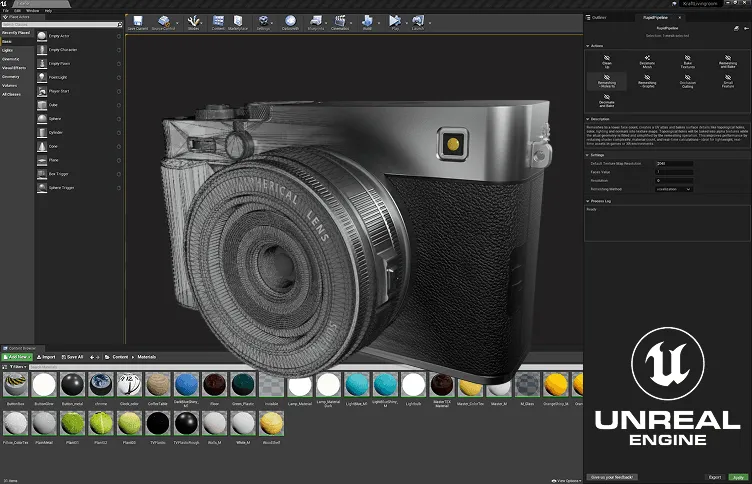Select the Coffee Table material thumbnail
This screenshot has width=752, height=484.
(x=158, y=386)
